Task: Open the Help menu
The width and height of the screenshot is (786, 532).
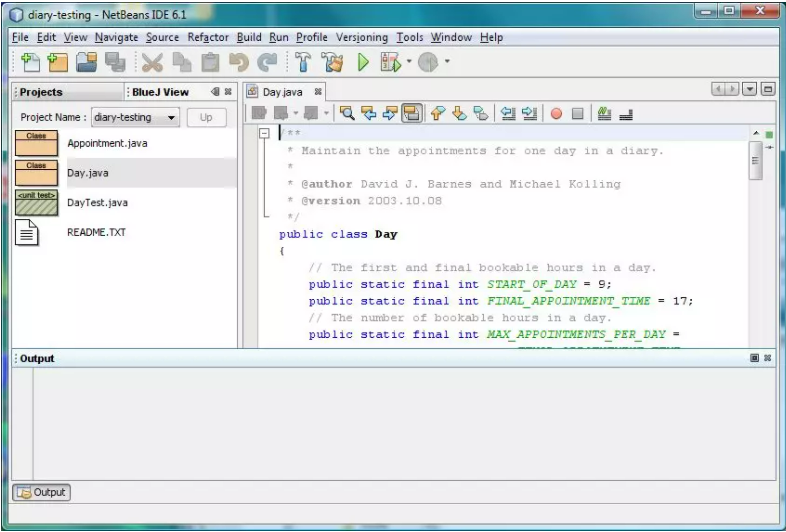Action: (491, 38)
